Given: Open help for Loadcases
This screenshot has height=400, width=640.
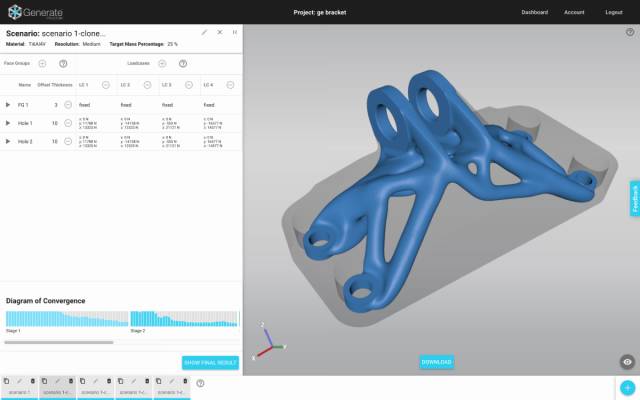Looking at the screenshot, I should click(x=182, y=63).
